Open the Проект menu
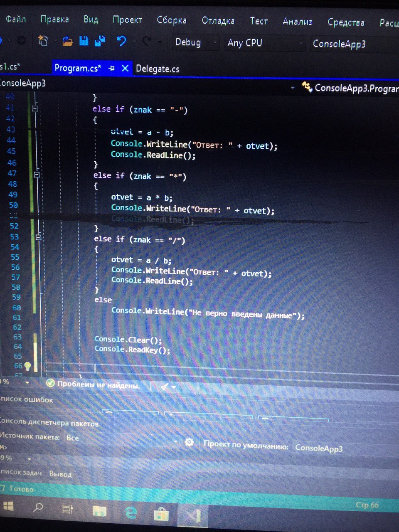Image resolution: width=399 pixels, height=532 pixels. [x=127, y=20]
